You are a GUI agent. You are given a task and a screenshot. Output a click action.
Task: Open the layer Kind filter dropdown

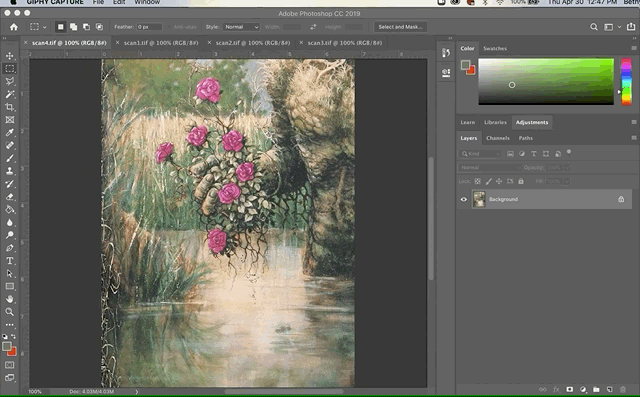480,154
